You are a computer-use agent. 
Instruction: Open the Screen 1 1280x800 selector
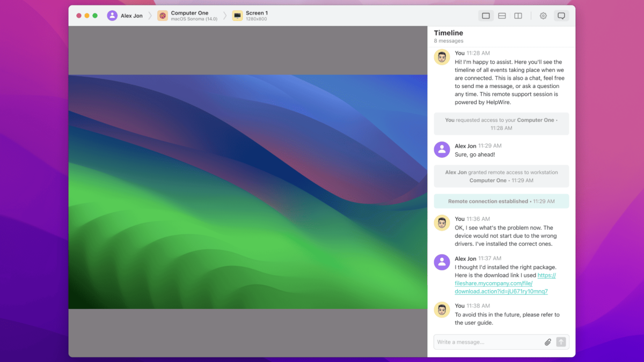coord(257,16)
